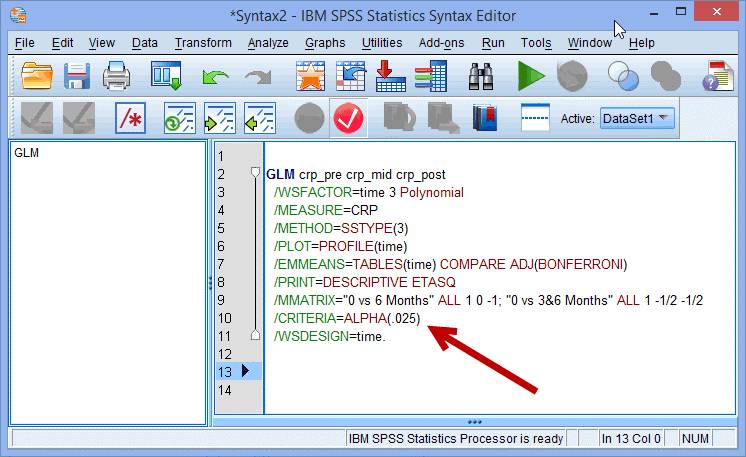Open the book bookmarks icon
Viewport: 746px width, 457px height.
(485, 118)
